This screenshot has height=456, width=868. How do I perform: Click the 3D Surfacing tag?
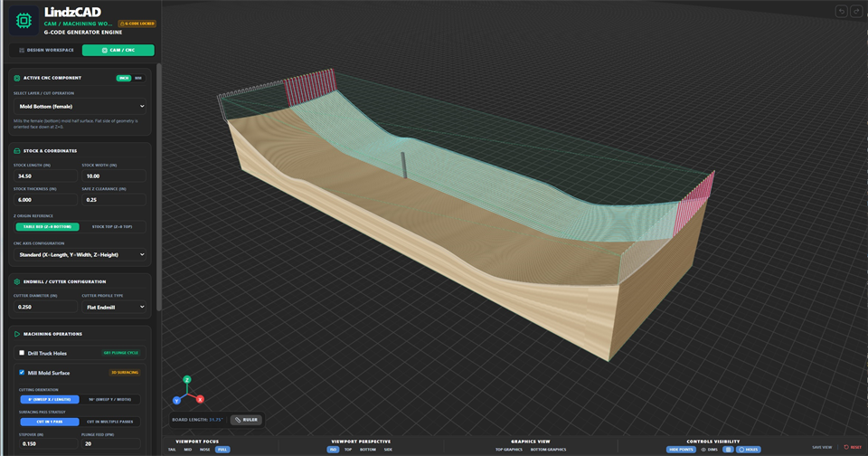tap(125, 373)
